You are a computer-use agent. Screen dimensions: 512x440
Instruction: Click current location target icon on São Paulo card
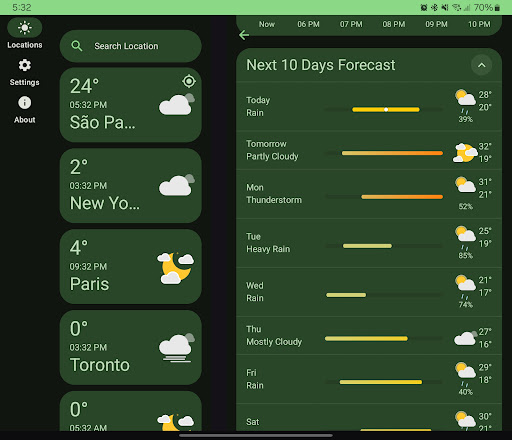[x=189, y=81]
